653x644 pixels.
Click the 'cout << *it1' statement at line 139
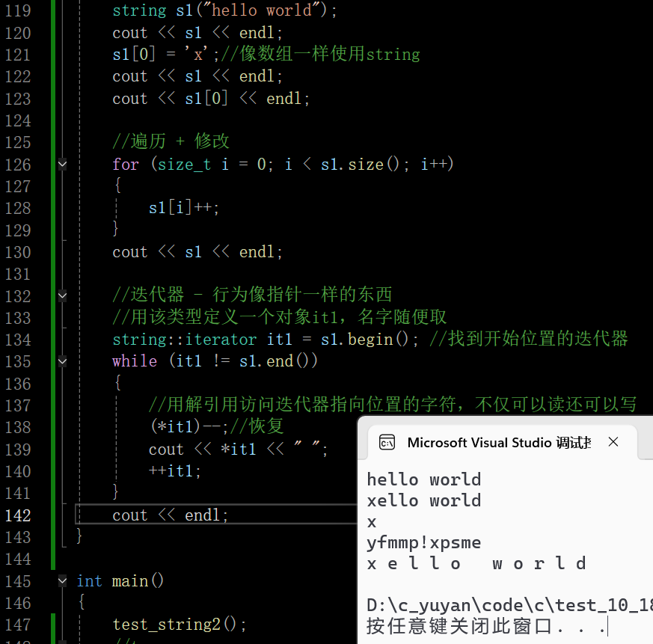[x=238, y=449]
